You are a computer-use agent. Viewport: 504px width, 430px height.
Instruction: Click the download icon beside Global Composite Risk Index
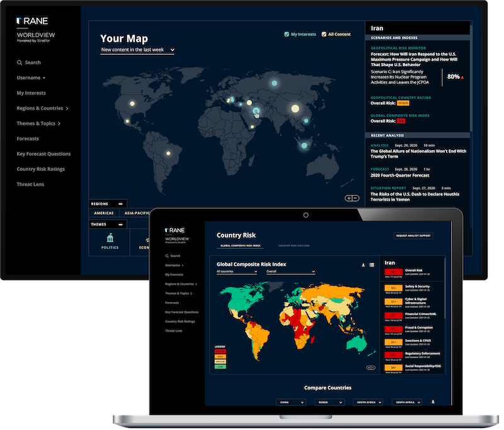(x=364, y=264)
